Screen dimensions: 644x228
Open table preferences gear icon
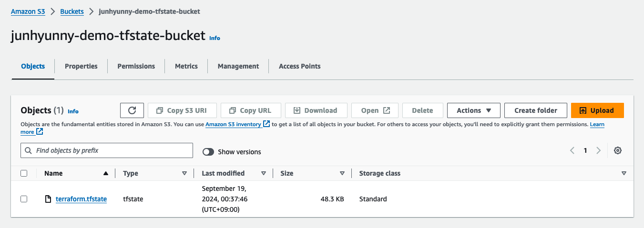click(618, 150)
